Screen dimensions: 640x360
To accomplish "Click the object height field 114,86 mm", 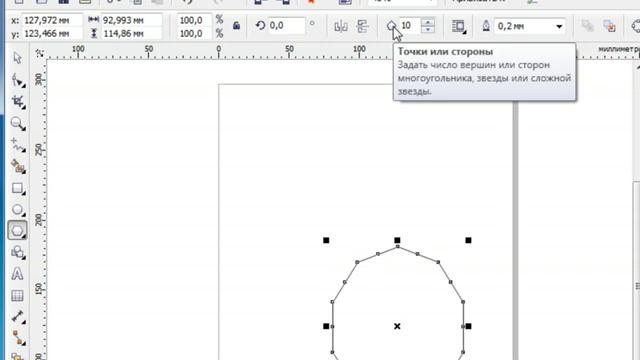I will click(x=131, y=33).
